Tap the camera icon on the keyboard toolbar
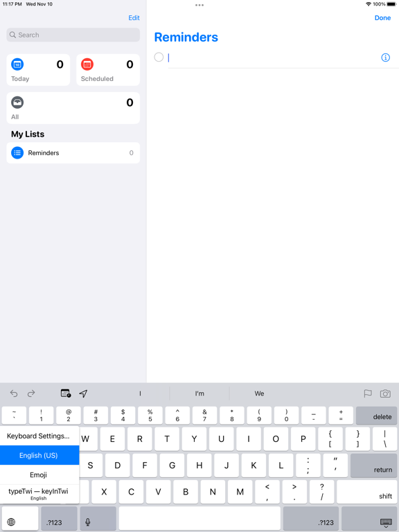 [x=385, y=393]
